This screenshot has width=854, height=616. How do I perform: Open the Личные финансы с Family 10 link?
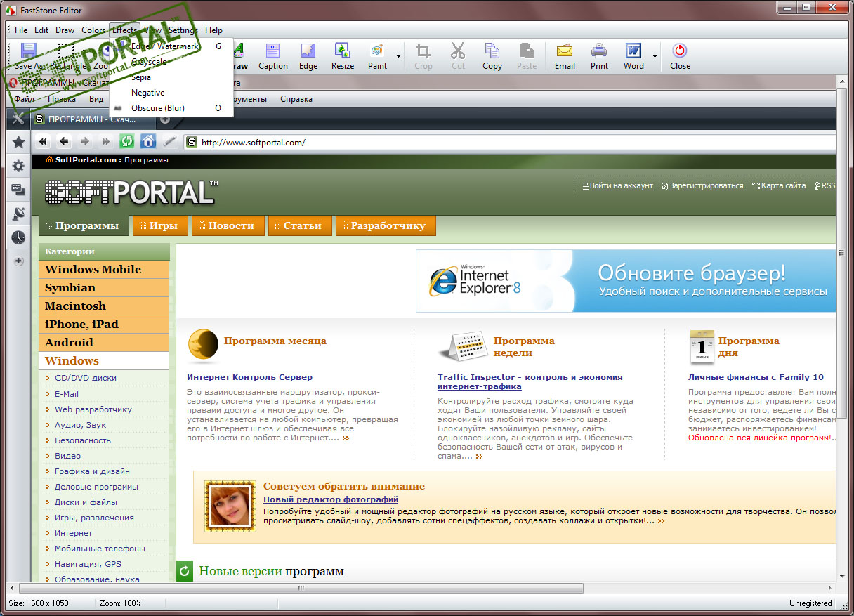pos(756,377)
